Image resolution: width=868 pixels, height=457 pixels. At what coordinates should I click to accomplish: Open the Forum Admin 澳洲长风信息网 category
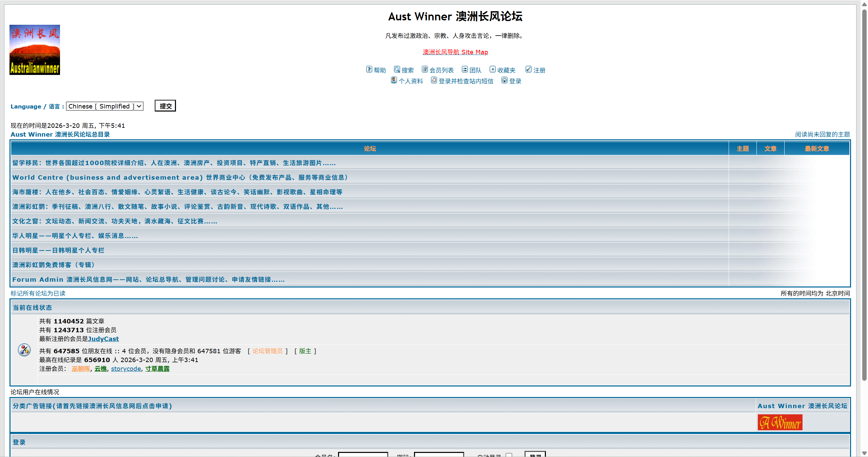click(x=149, y=280)
